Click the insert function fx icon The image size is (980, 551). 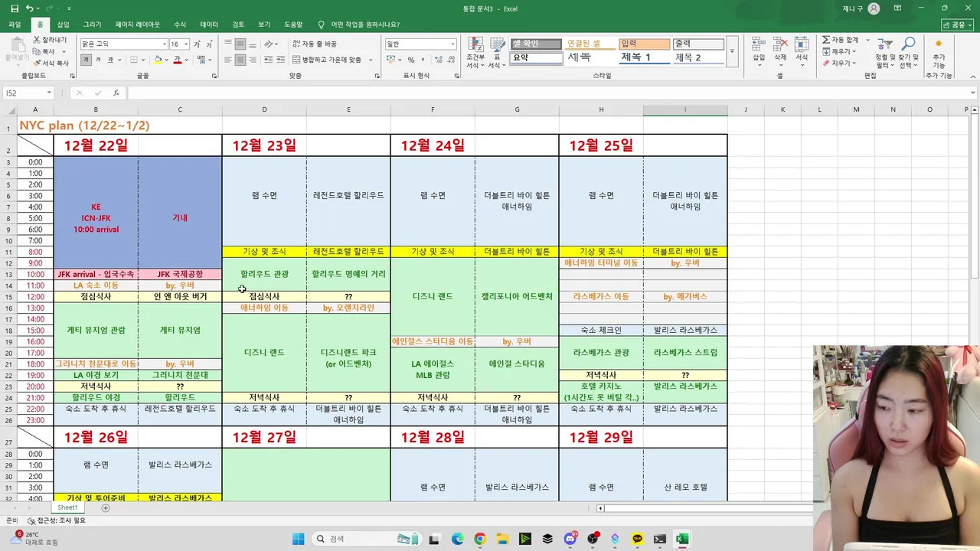point(116,93)
